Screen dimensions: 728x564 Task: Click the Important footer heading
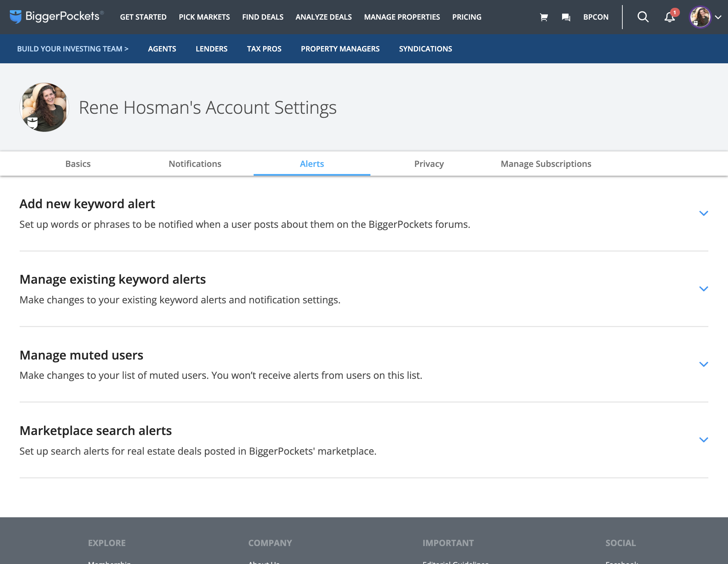tap(448, 543)
